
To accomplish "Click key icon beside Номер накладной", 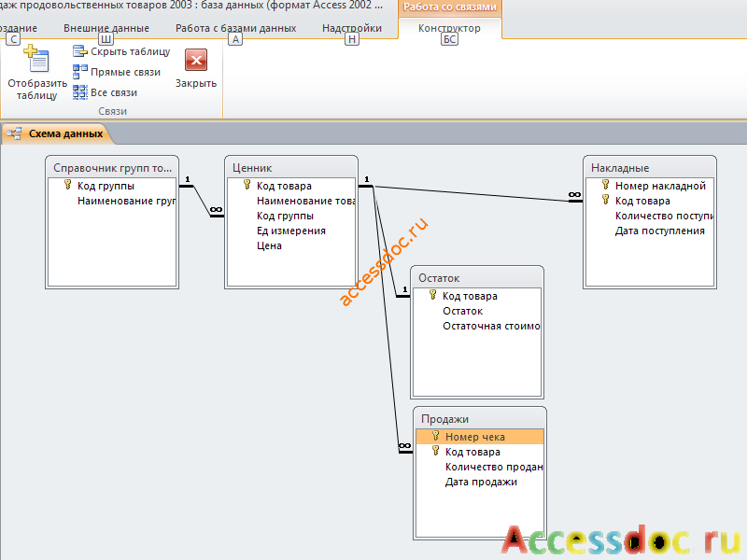I will [x=605, y=185].
